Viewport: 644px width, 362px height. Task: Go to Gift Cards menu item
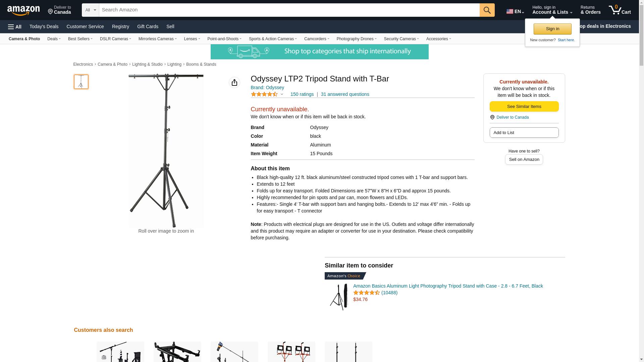(148, 26)
